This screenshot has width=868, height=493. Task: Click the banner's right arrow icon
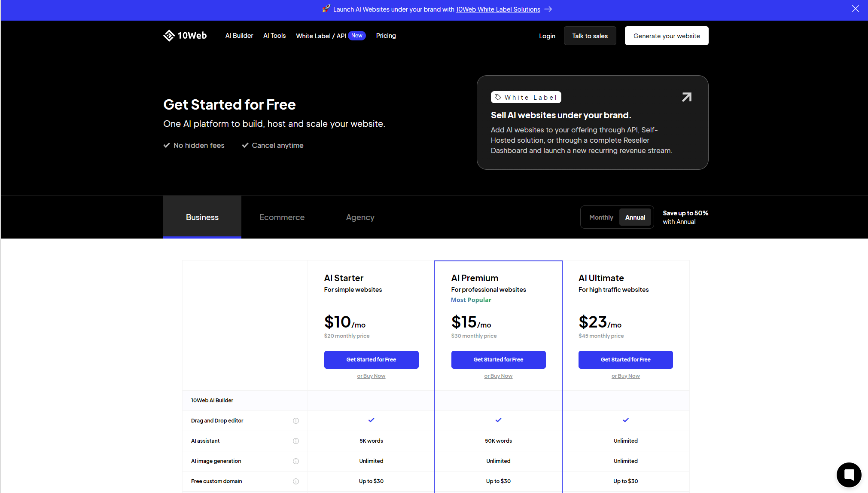548,9
